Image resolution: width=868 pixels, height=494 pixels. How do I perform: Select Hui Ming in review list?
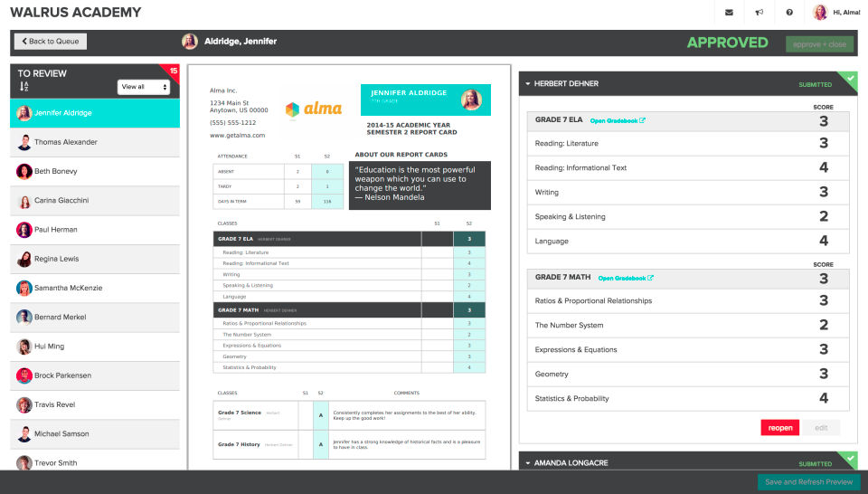coord(95,347)
